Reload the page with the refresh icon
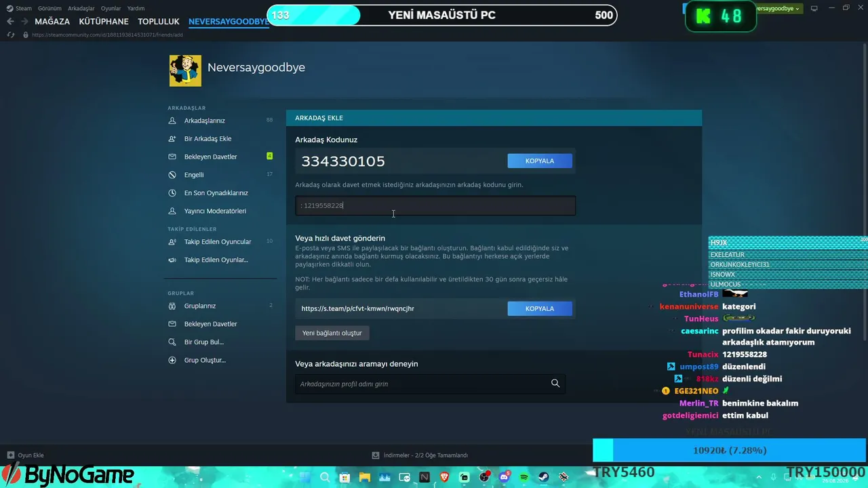 click(10, 35)
